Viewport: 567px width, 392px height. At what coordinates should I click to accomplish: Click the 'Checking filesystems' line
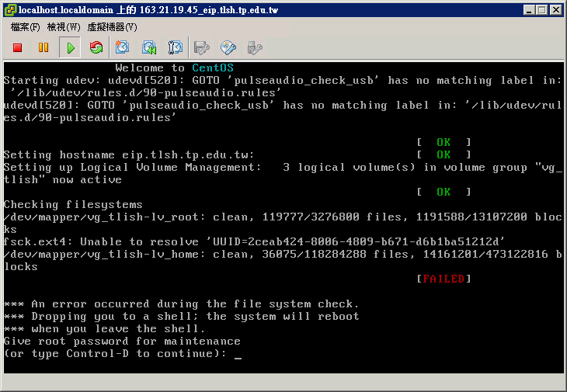click(x=74, y=205)
